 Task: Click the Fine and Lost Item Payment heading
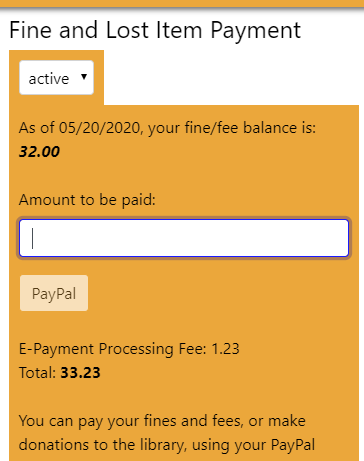(155, 31)
